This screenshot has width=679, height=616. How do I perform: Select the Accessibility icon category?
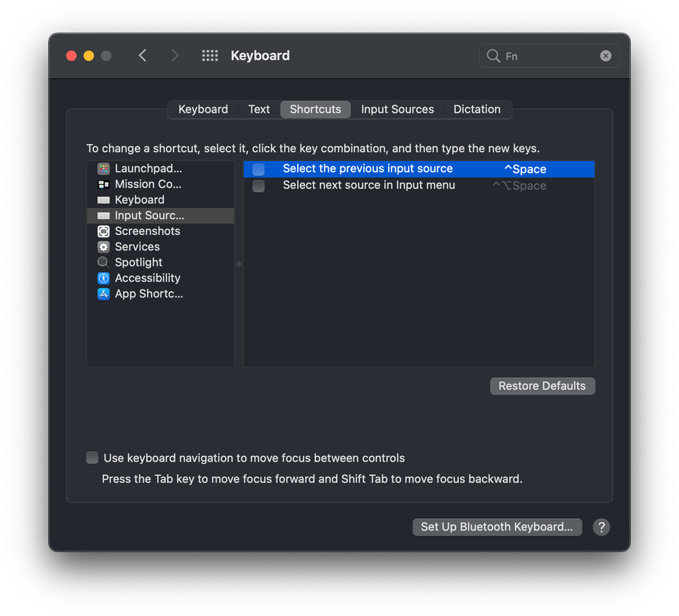[x=103, y=278]
